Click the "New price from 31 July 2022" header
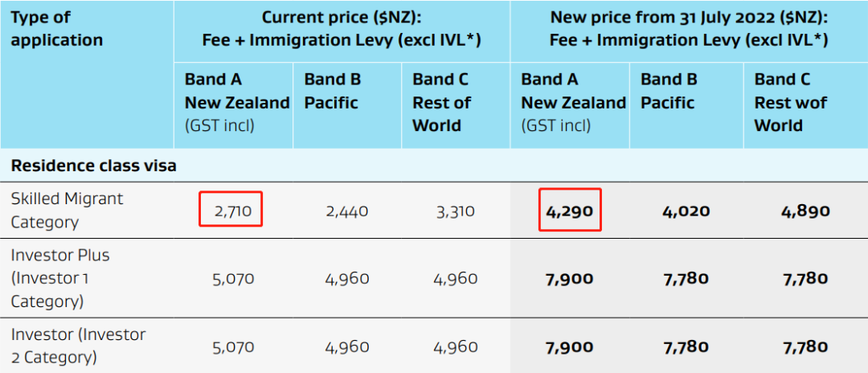Image resolution: width=868 pixels, height=373 pixels. tap(689, 28)
